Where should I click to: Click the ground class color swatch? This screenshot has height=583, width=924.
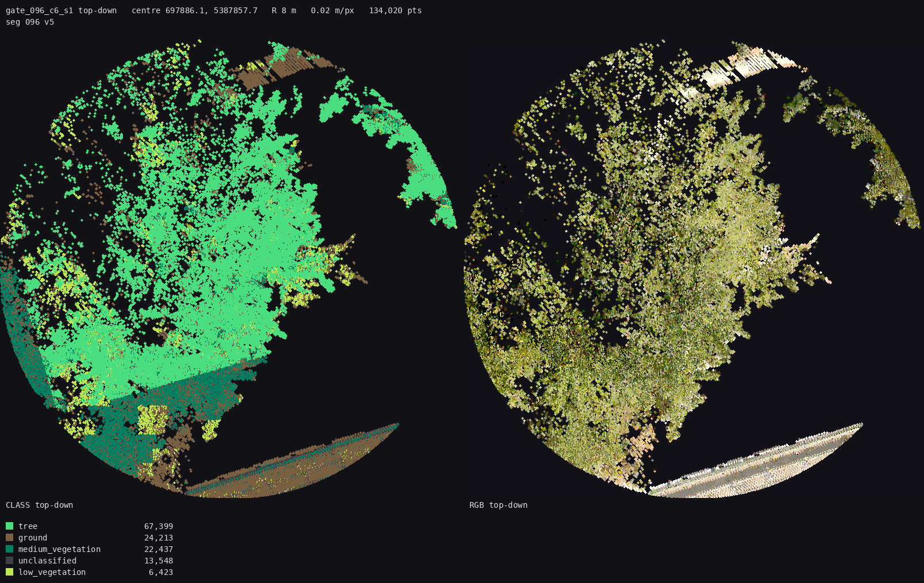9,538
